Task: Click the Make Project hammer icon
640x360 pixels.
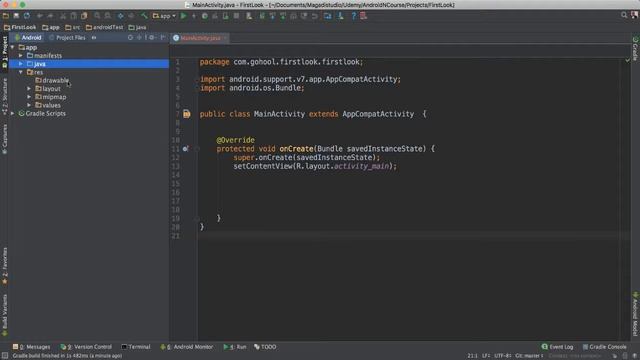Action: (144, 16)
